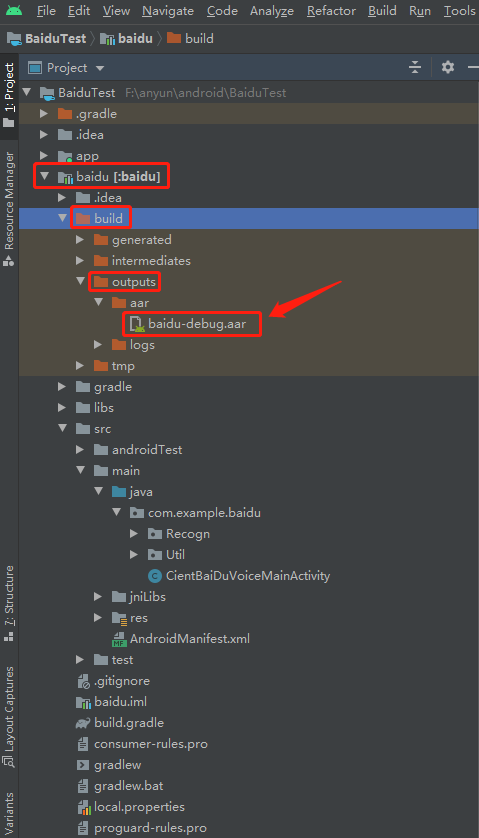This screenshot has width=479, height=838.
Task: Expand the app module
Action: [x=45, y=156]
